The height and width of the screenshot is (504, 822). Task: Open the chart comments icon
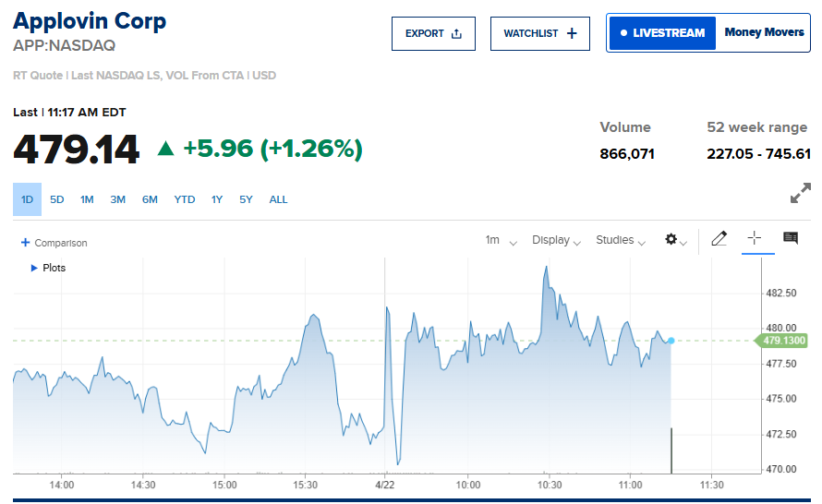(791, 238)
